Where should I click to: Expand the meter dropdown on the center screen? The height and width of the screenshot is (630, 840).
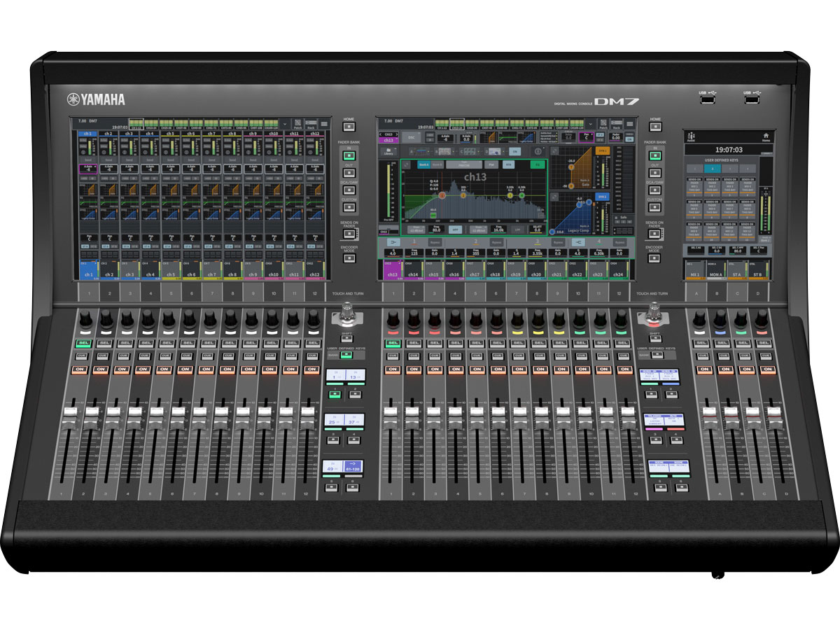590,124
